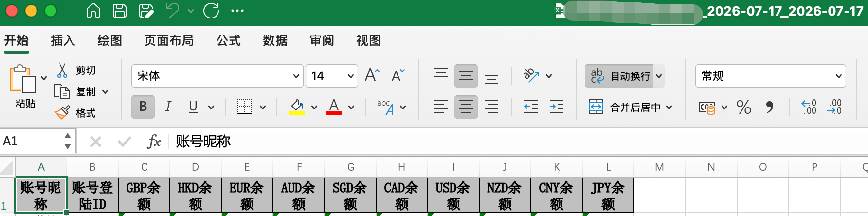Apply format painter brush icon
The height and width of the screenshot is (216, 868).
(62, 113)
